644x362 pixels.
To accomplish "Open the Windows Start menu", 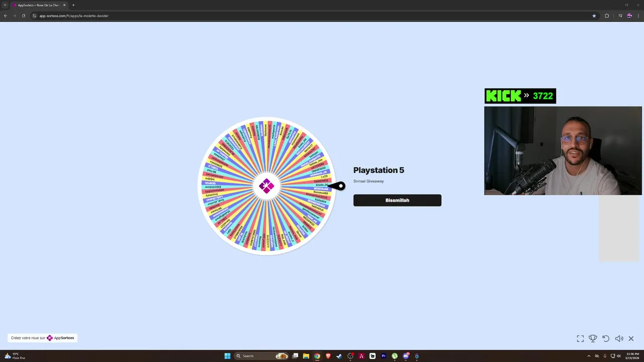I will coord(227,356).
